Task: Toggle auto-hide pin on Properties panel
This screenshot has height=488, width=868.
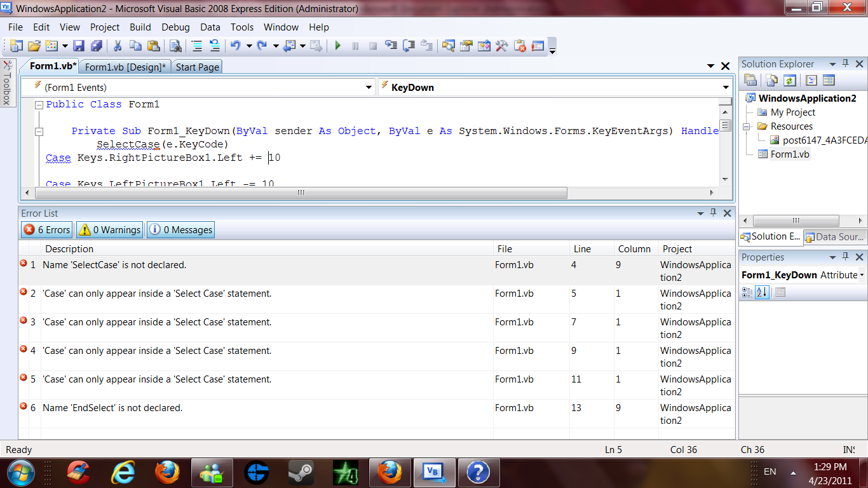Action: click(846, 257)
